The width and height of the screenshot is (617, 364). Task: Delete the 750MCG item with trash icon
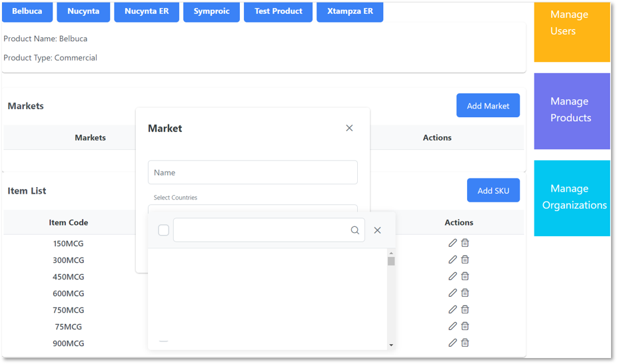[x=465, y=309]
